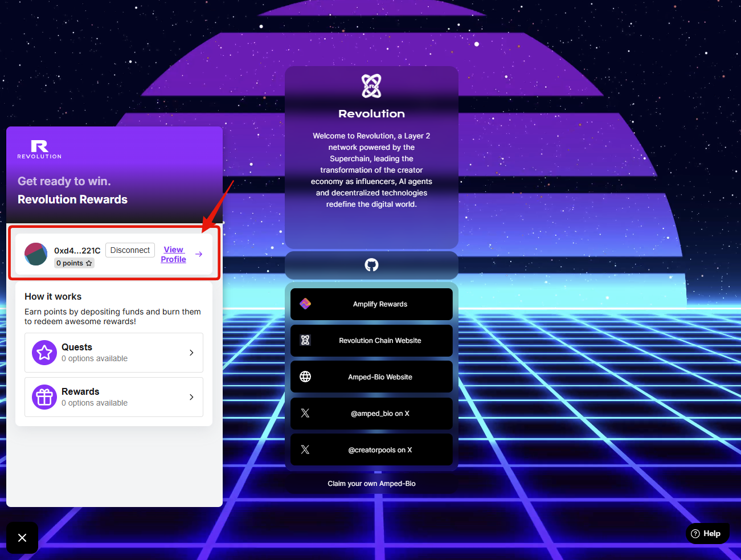Click the X logo beside @amped_bio
This screenshot has width=741, height=560.
pos(305,413)
